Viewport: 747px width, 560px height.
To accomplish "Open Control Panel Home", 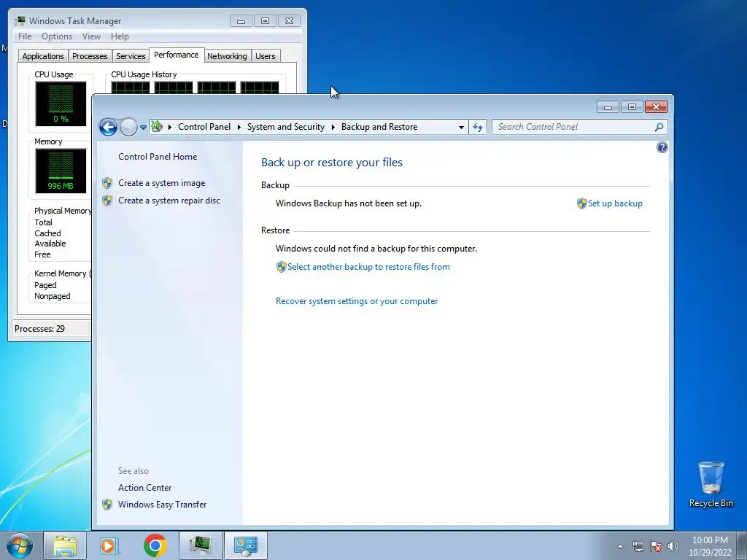I will click(158, 157).
